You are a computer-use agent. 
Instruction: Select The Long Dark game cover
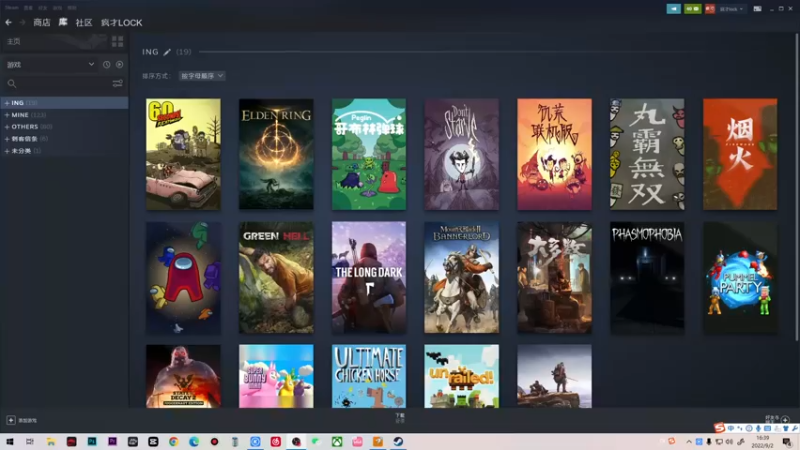point(369,278)
